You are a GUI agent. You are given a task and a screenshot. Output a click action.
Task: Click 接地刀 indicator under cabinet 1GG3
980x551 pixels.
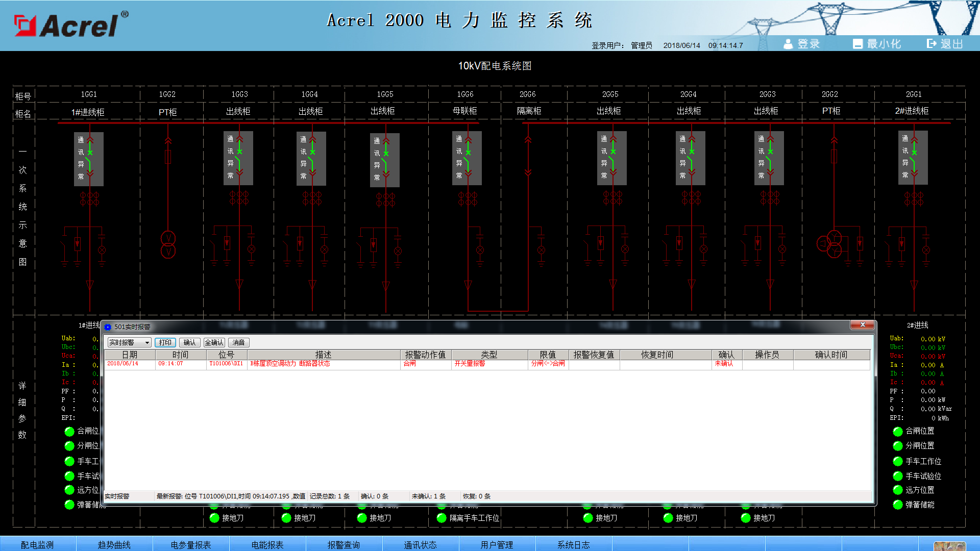(x=214, y=518)
